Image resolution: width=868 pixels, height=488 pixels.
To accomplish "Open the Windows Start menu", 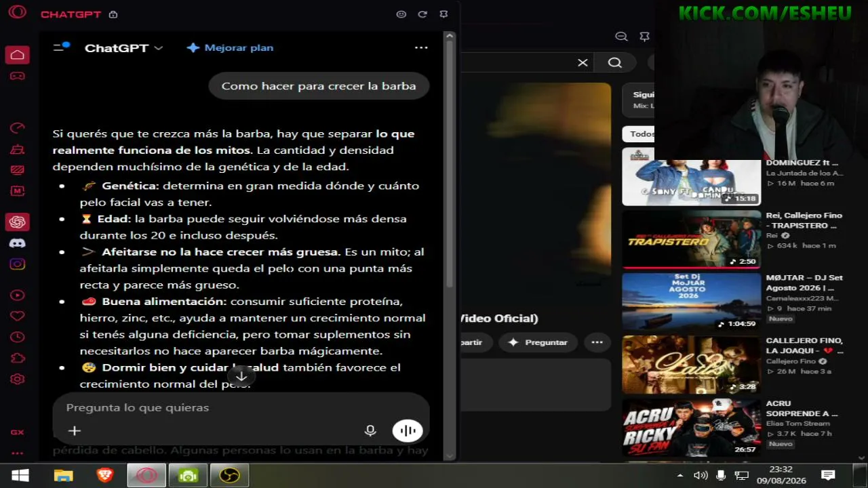I will click(x=20, y=476).
